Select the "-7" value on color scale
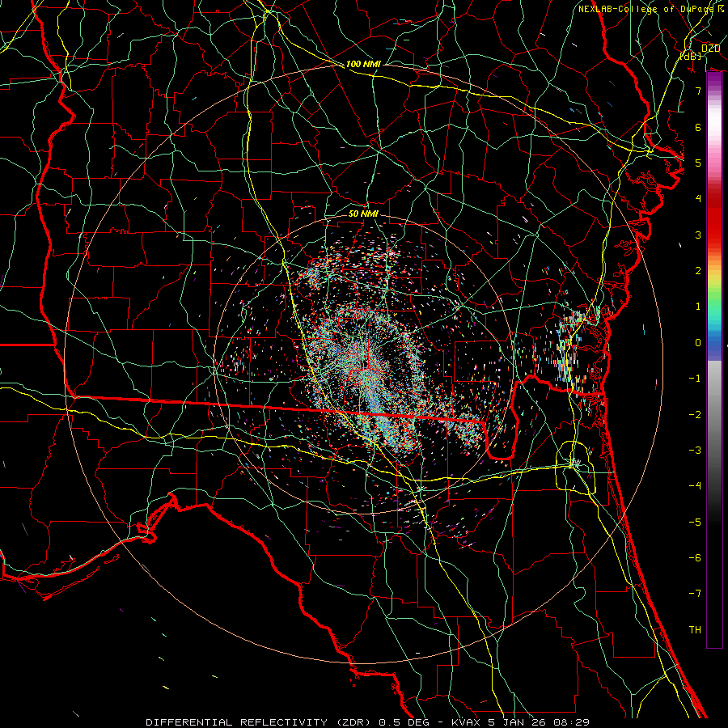 [x=695, y=594]
